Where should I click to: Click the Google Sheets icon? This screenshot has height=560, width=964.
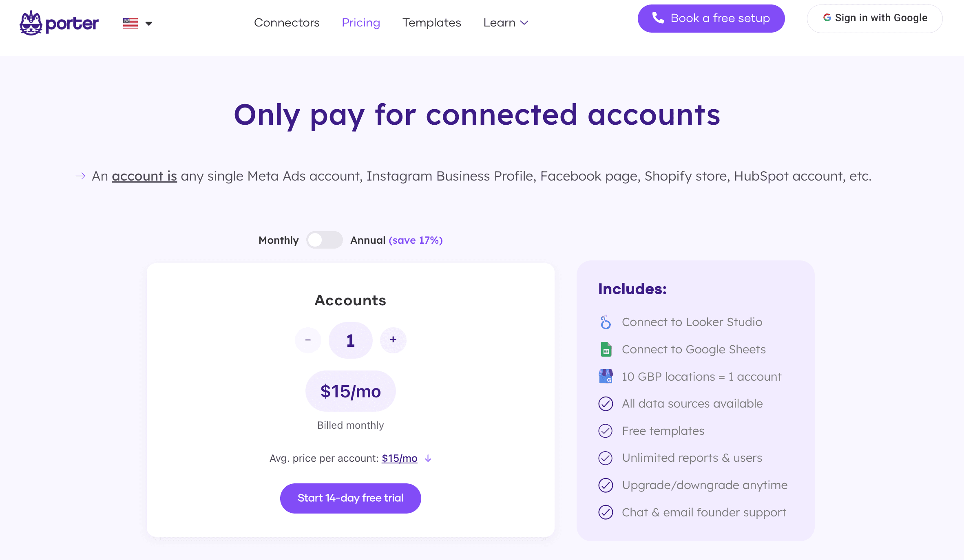click(x=606, y=350)
